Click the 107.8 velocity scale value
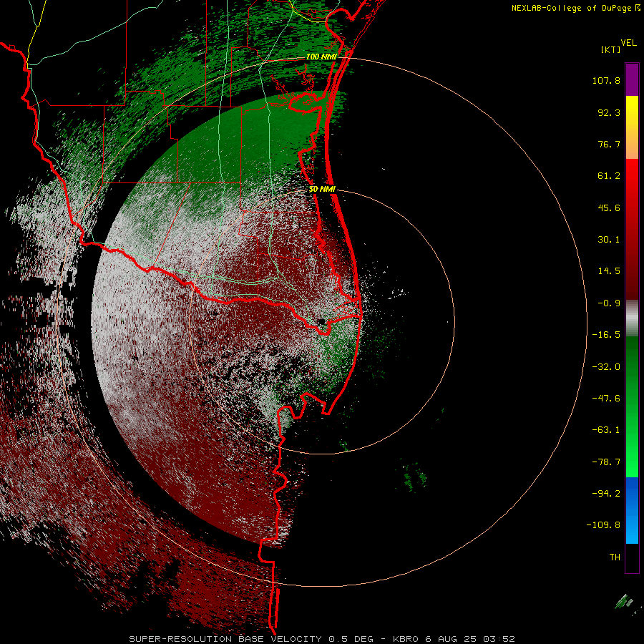644x644 pixels. [606, 80]
